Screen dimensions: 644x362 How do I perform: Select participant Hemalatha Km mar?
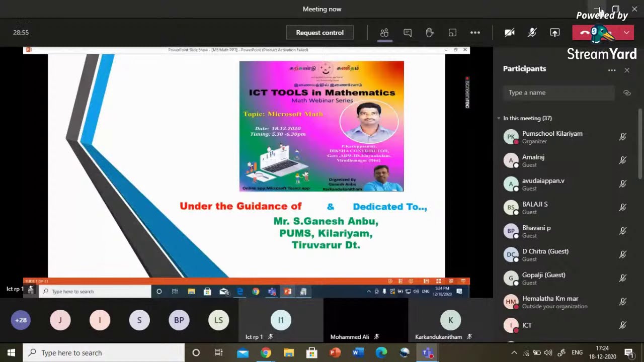click(x=555, y=302)
